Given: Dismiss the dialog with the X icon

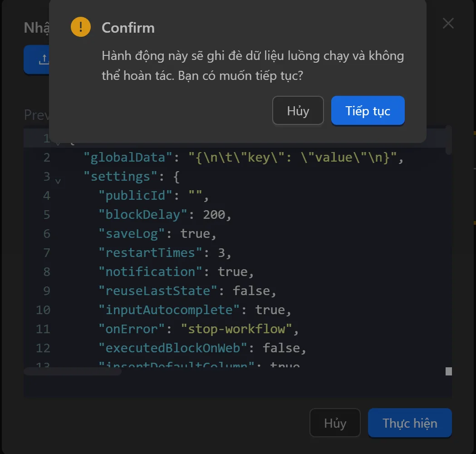Looking at the screenshot, I should click(x=448, y=23).
